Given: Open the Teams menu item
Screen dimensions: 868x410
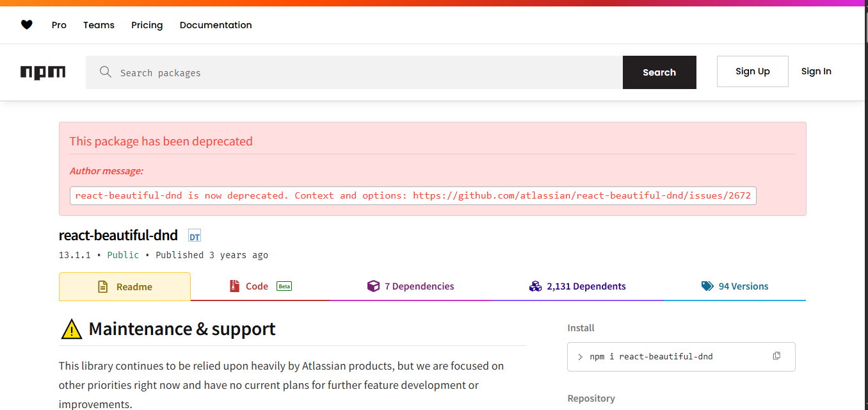Looking at the screenshot, I should (x=99, y=25).
